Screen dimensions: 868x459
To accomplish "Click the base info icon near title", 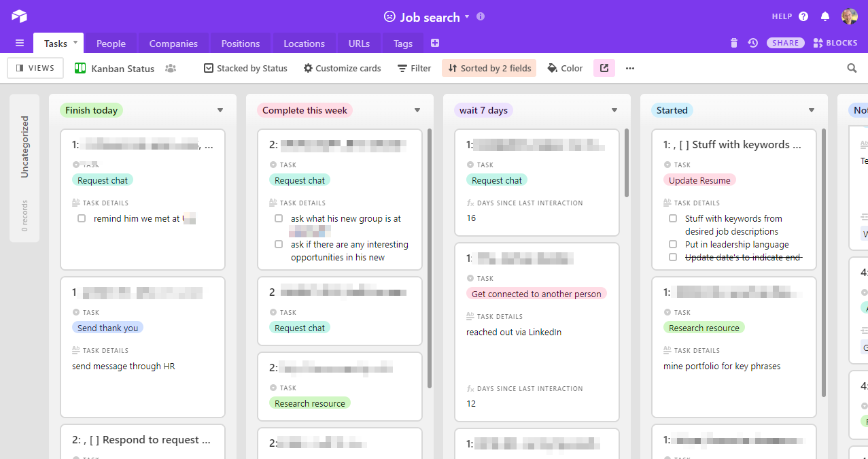I will (481, 16).
